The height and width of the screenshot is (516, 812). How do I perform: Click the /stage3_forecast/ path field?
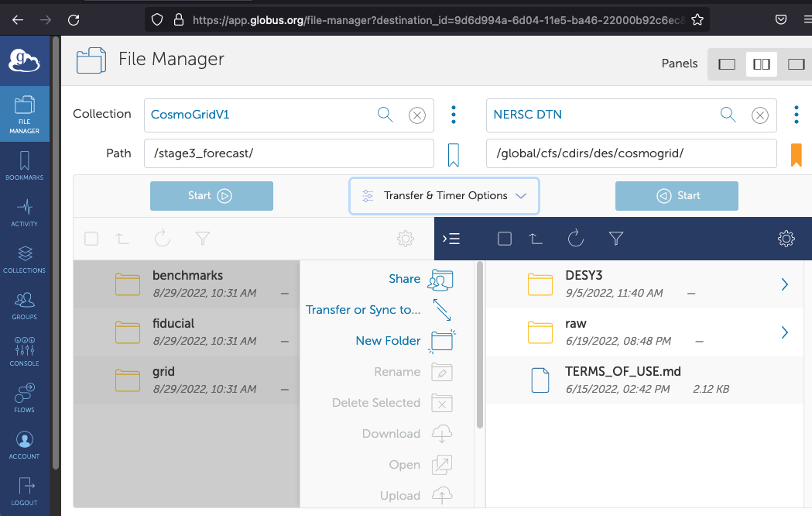pos(289,153)
